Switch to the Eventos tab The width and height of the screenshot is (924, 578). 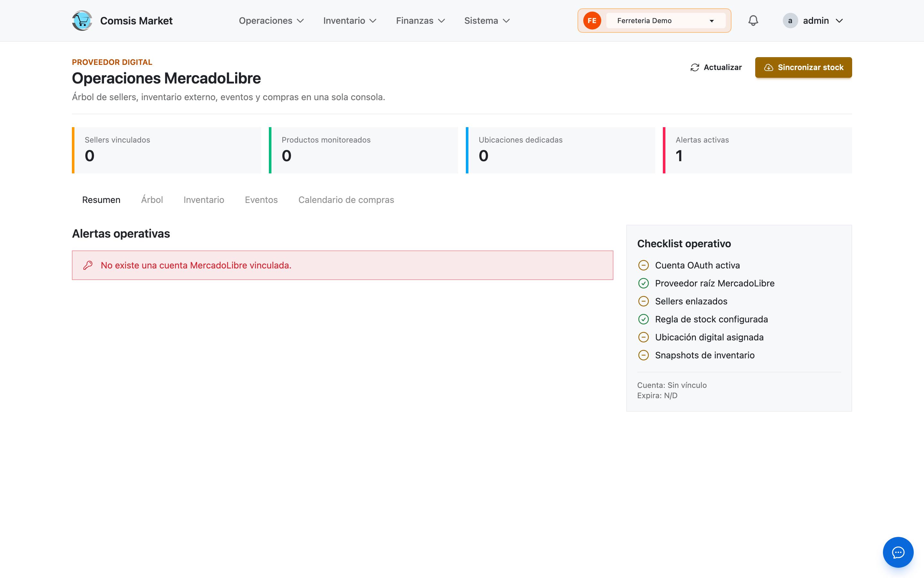[261, 200]
